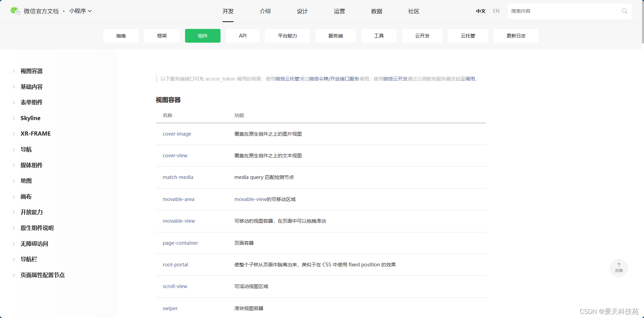Open the cover-image component documentation
The width and height of the screenshot is (644, 318).
177,134
